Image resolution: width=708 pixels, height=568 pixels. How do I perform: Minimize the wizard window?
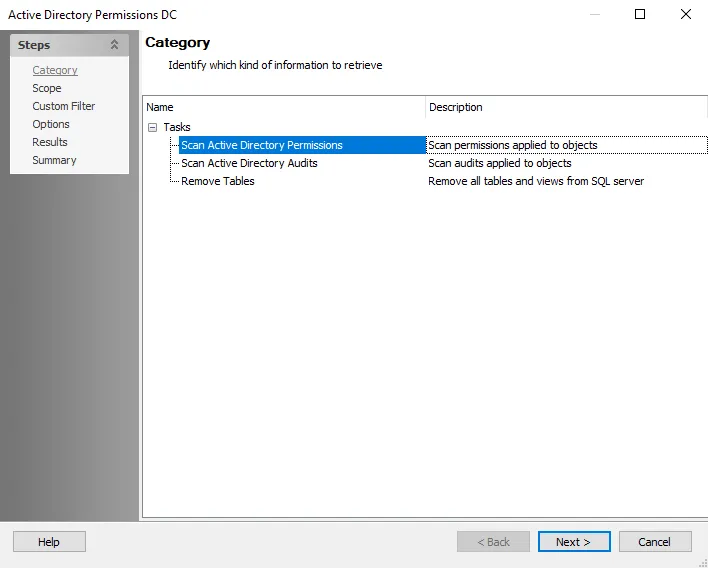595,14
